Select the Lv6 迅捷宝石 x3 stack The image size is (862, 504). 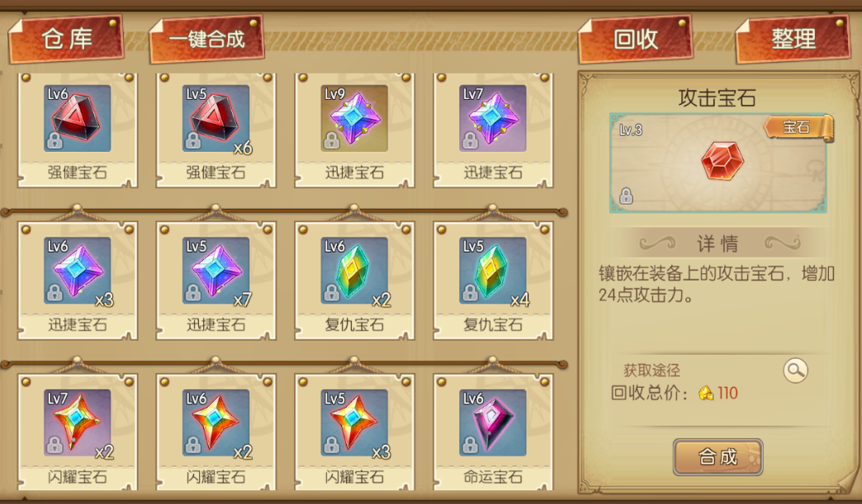pos(78,271)
